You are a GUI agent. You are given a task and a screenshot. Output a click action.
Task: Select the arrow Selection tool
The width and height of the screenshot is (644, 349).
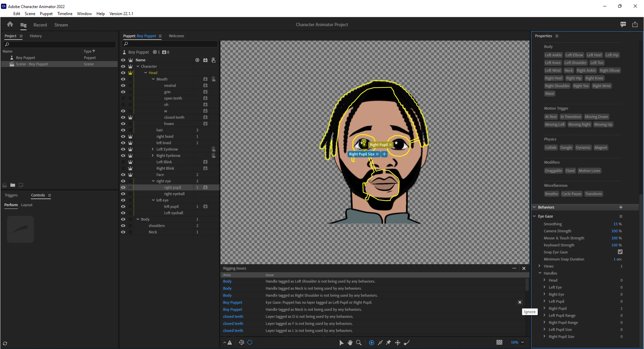(x=341, y=343)
